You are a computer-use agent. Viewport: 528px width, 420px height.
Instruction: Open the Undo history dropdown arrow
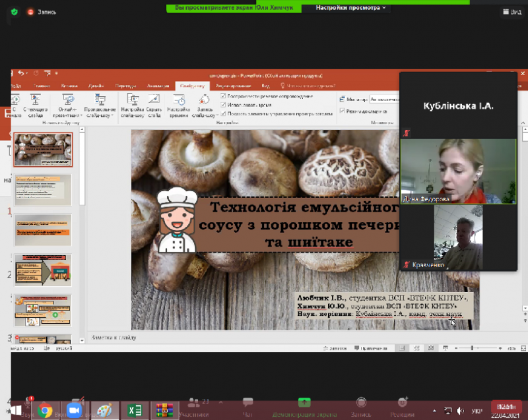click(26, 73)
